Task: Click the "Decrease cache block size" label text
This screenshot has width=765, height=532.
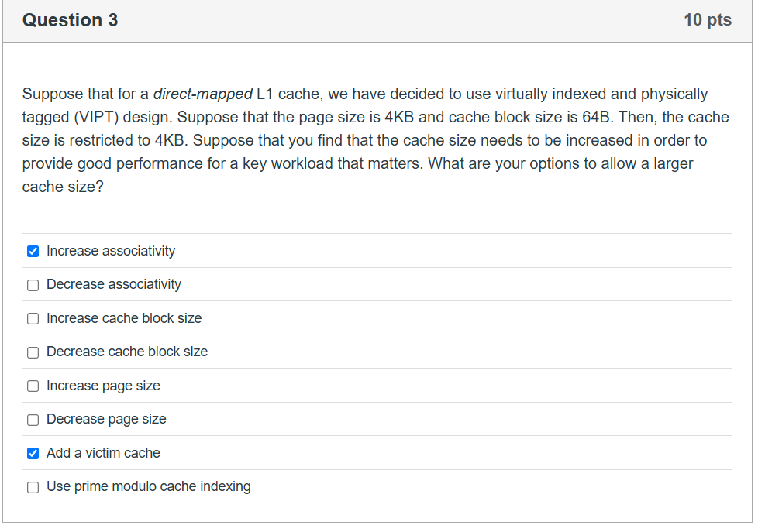Action: (x=127, y=352)
